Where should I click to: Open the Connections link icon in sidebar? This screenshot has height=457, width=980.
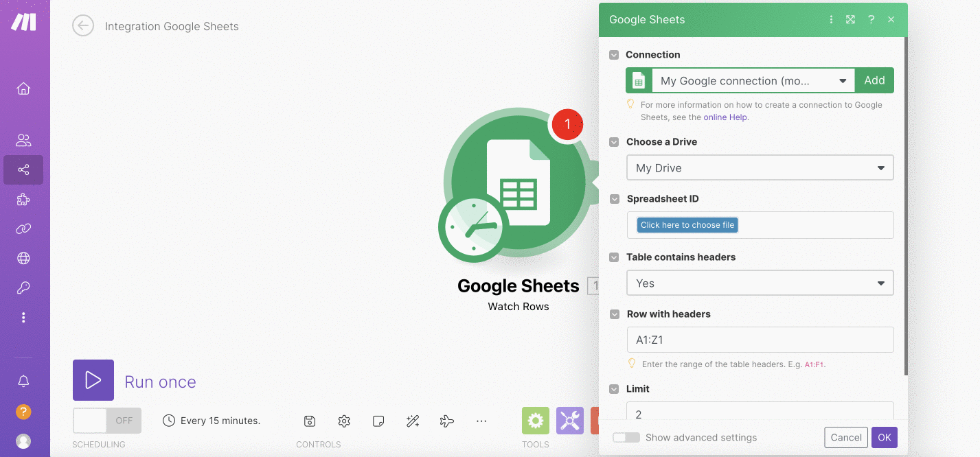click(x=23, y=229)
